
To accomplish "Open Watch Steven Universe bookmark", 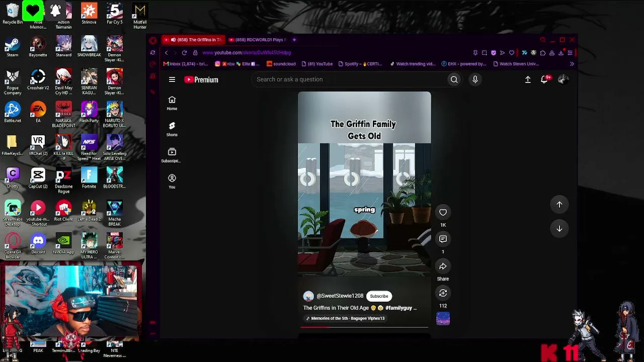I will point(516,64).
